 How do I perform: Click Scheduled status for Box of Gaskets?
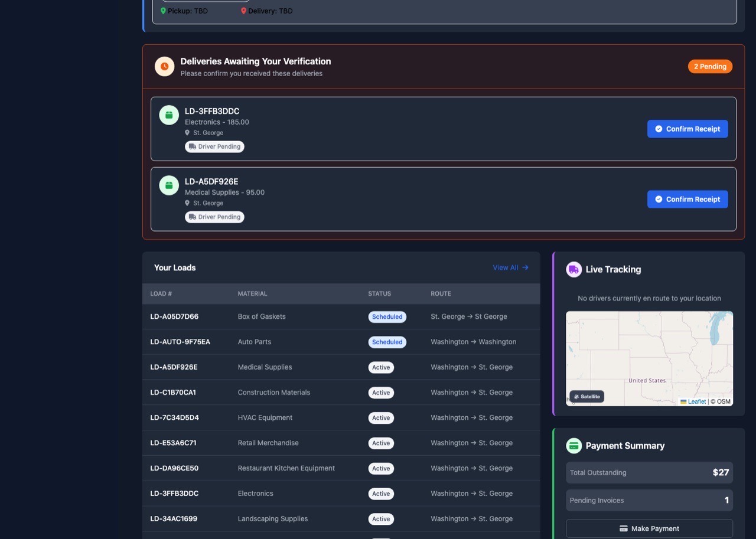(387, 317)
